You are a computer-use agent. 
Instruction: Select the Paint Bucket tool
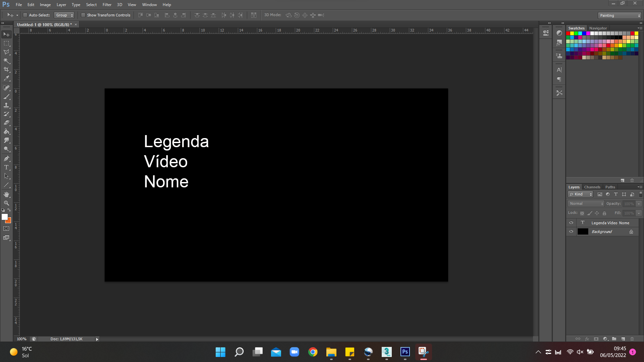tap(6, 131)
